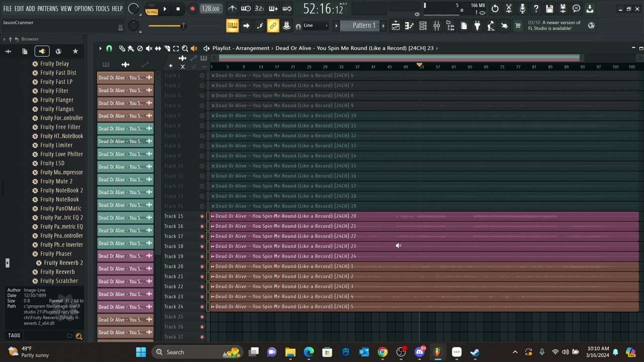This screenshot has height=362, width=644.
Task: Open the playlist options menu arrow
Action: click(x=100, y=48)
